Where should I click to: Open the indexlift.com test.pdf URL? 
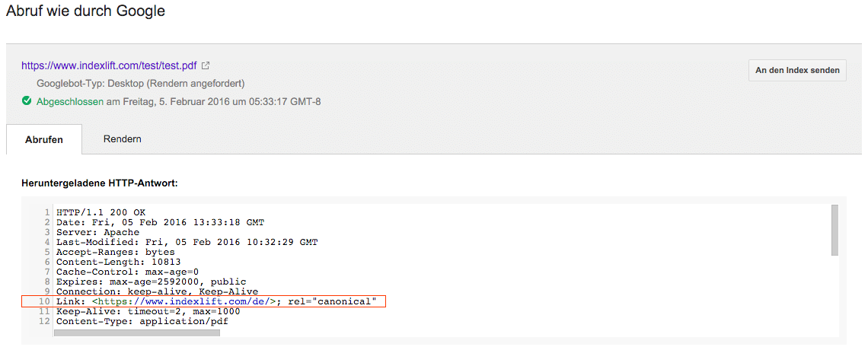pos(109,65)
